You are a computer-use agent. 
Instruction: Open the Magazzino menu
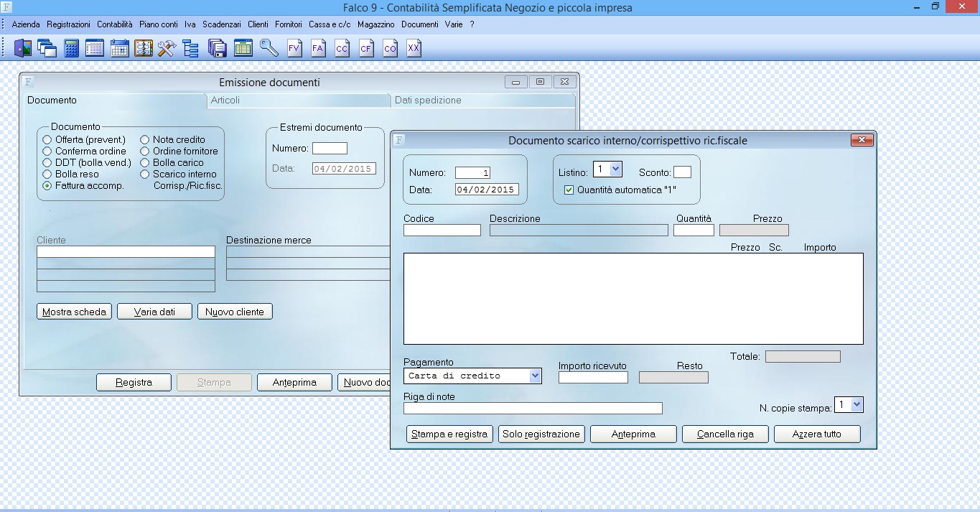tap(376, 24)
